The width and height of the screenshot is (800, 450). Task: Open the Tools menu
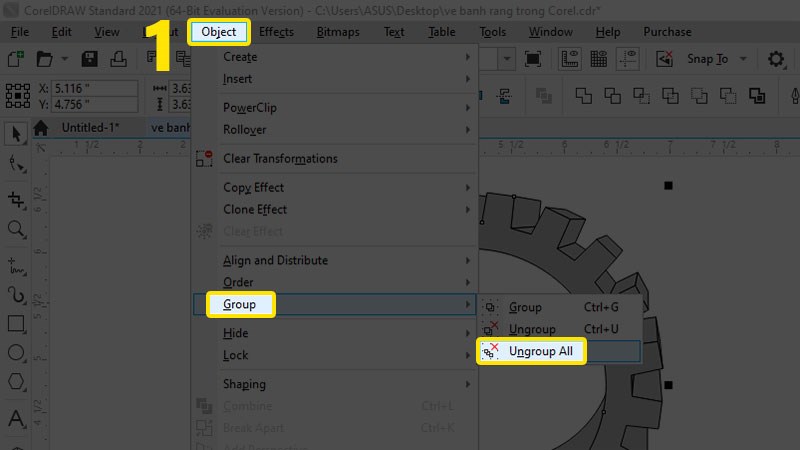tap(492, 32)
